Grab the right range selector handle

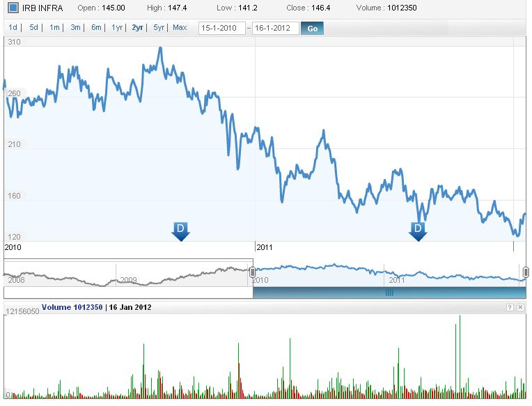pyautogui.click(x=526, y=272)
